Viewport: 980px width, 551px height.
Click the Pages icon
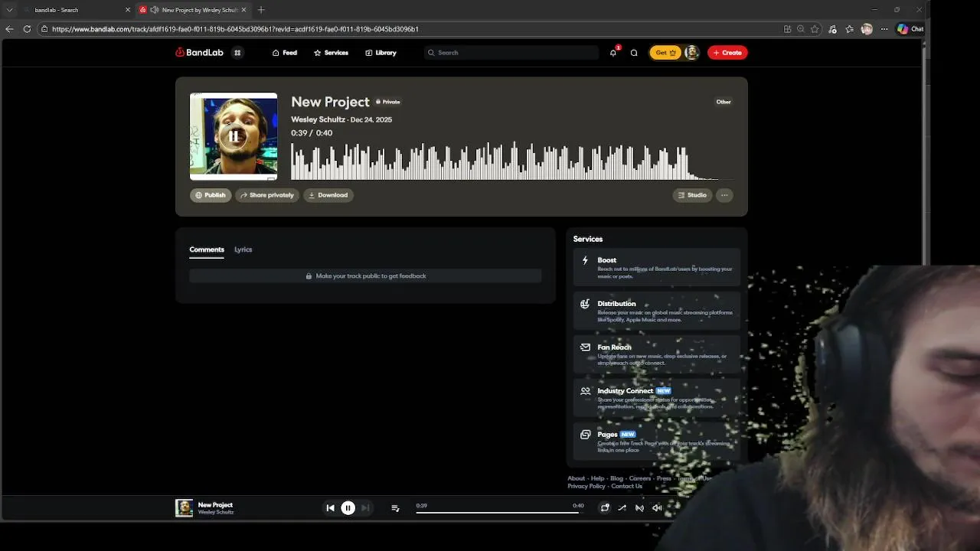coord(585,434)
